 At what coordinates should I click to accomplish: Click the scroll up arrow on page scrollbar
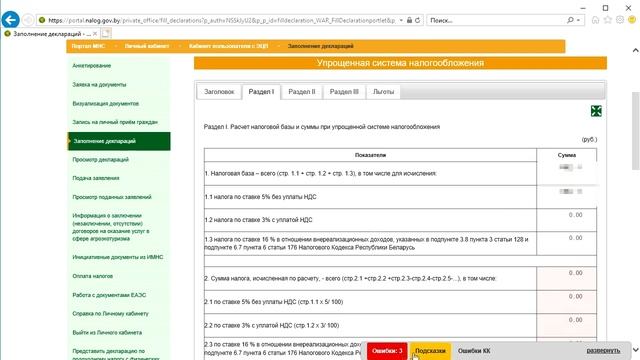635,50
